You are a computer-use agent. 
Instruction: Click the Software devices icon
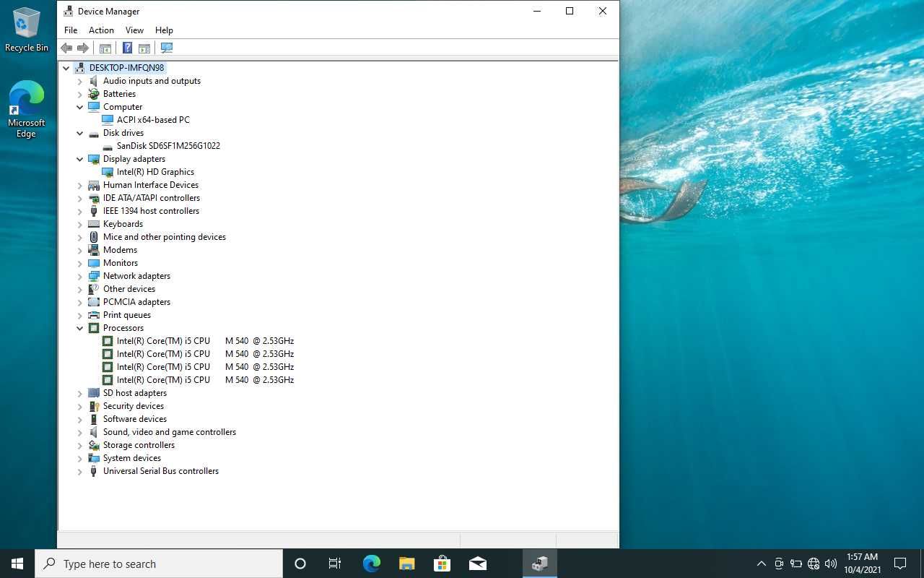pyautogui.click(x=94, y=419)
